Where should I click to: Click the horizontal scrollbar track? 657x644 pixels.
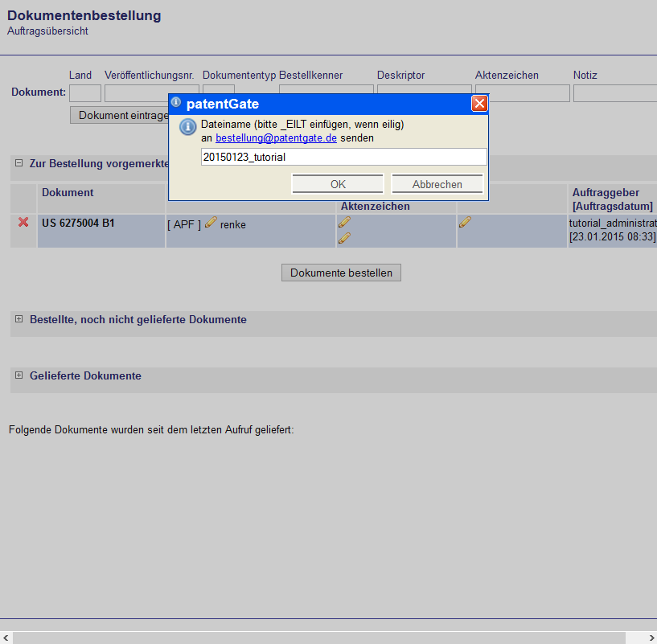click(x=319, y=638)
